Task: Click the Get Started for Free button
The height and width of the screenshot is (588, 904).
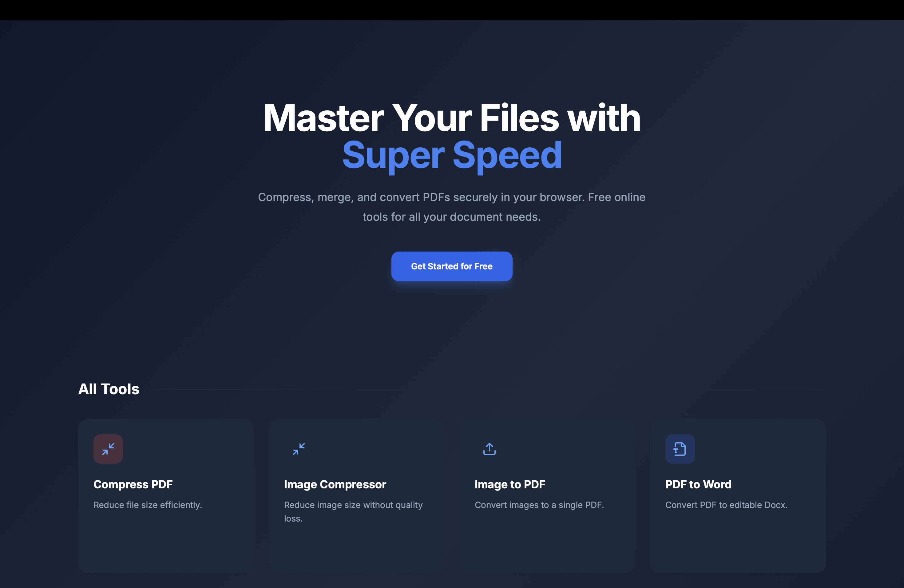Action: [452, 266]
